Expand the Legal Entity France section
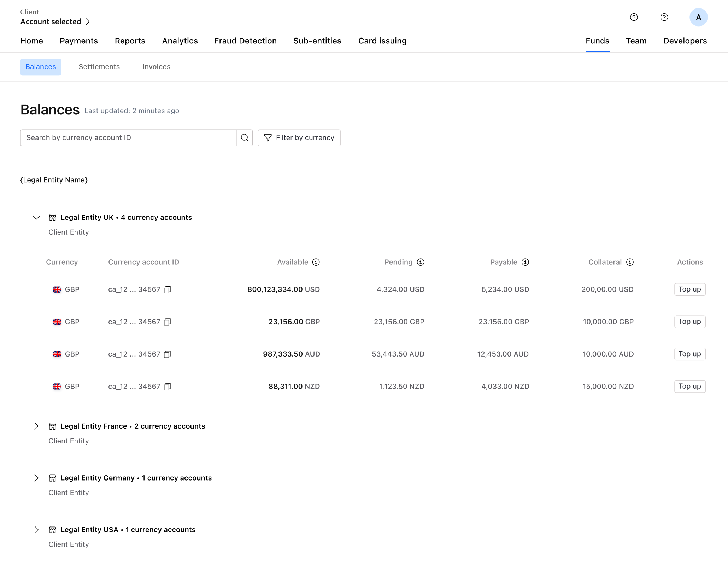Screen dimensions: 728x571 pyautogui.click(x=36, y=426)
